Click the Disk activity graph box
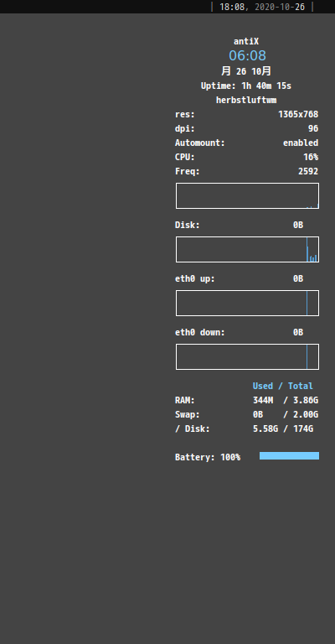335x644 pixels. [x=247, y=249]
